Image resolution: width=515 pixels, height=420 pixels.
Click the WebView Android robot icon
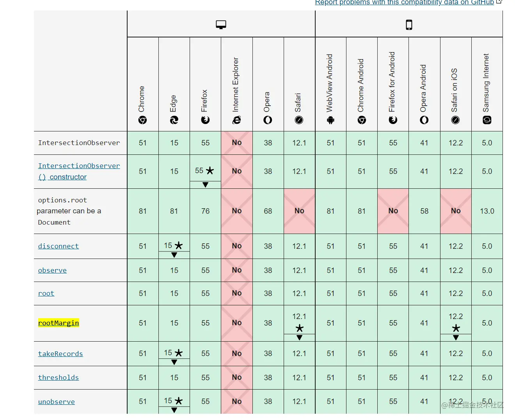click(330, 120)
